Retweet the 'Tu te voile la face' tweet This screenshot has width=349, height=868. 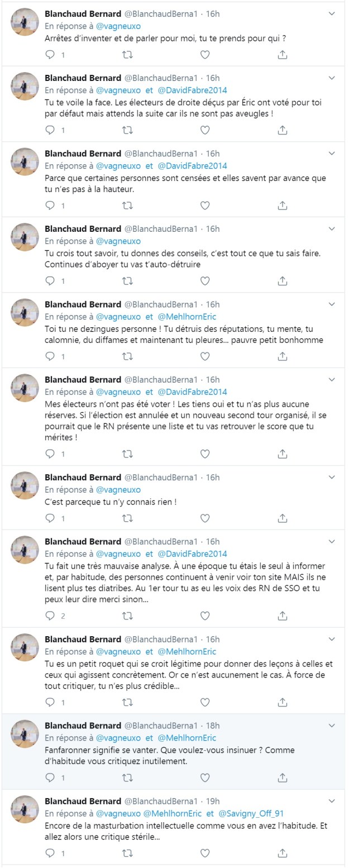127,130
